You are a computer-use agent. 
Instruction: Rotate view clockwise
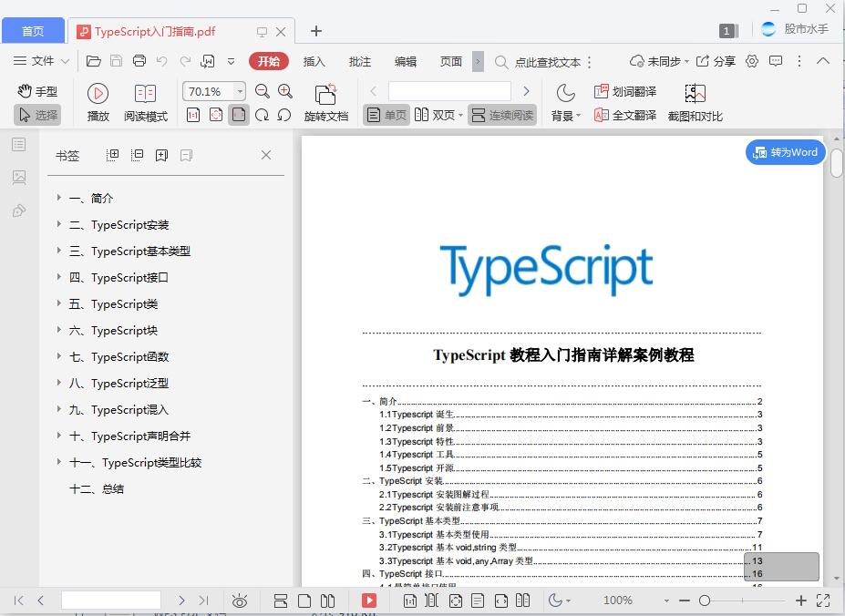click(262, 115)
